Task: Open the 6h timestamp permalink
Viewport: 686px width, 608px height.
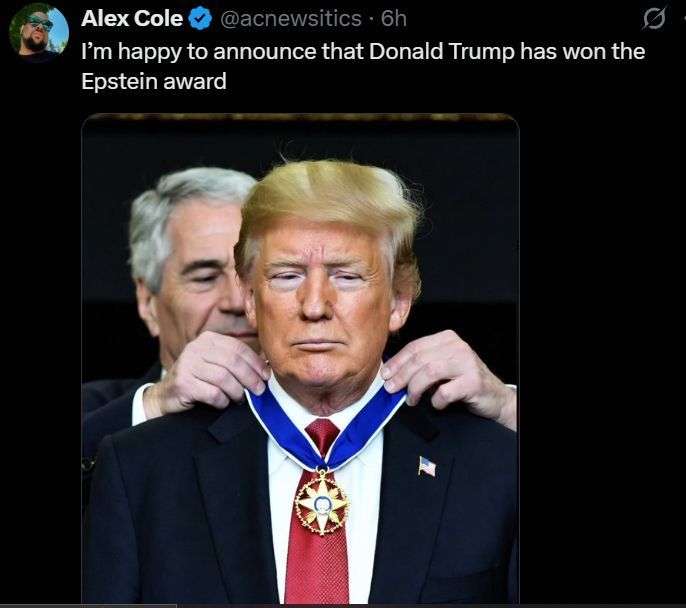Action: point(394,18)
